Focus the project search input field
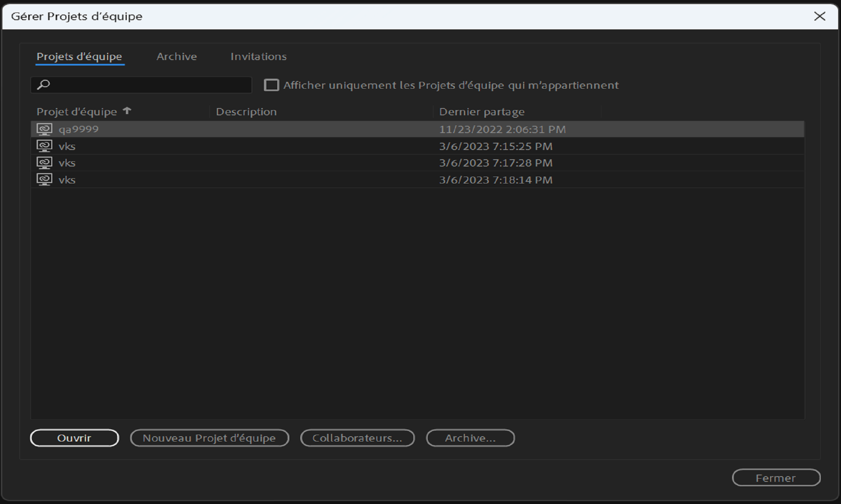 click(x=149, y=85)
